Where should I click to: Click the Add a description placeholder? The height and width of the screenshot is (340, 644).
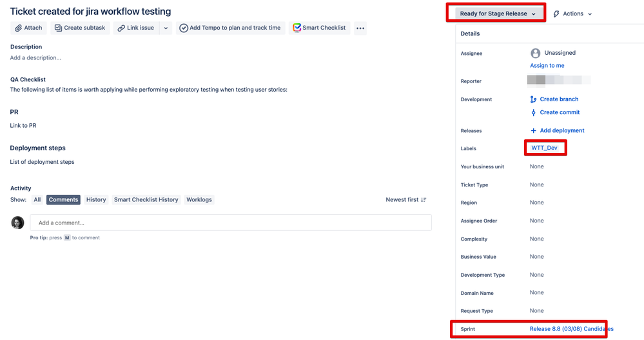click(x=35, y=57)
